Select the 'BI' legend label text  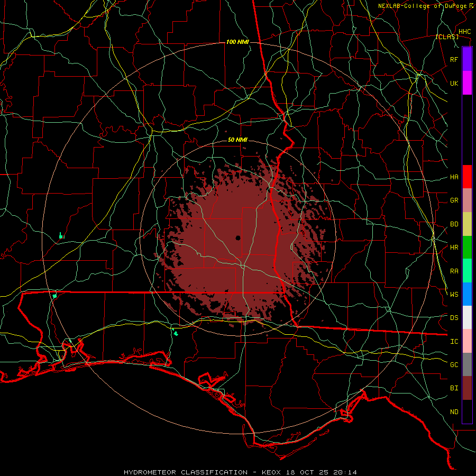click(454, 388)
